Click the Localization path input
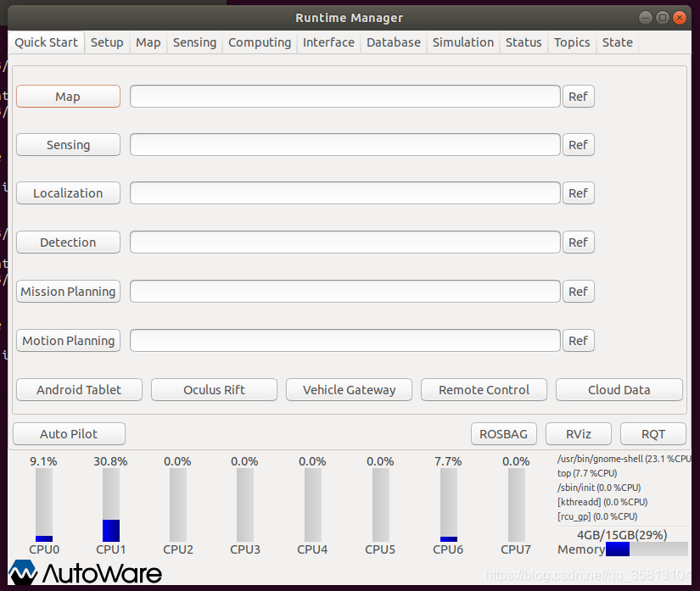The height and width of the screenshot is (591, 700). click(345, 192)
